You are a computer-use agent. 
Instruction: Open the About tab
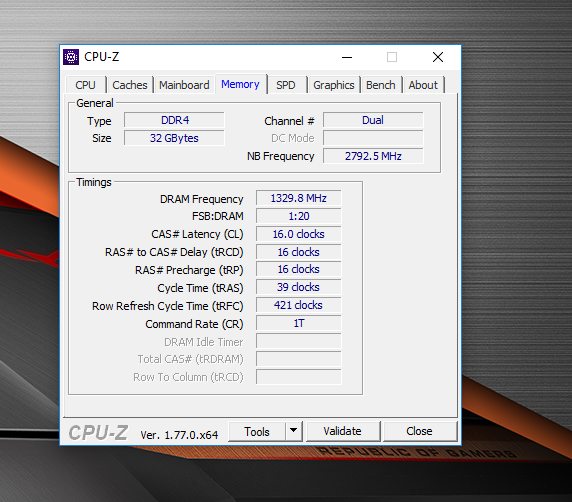[423, 85]
